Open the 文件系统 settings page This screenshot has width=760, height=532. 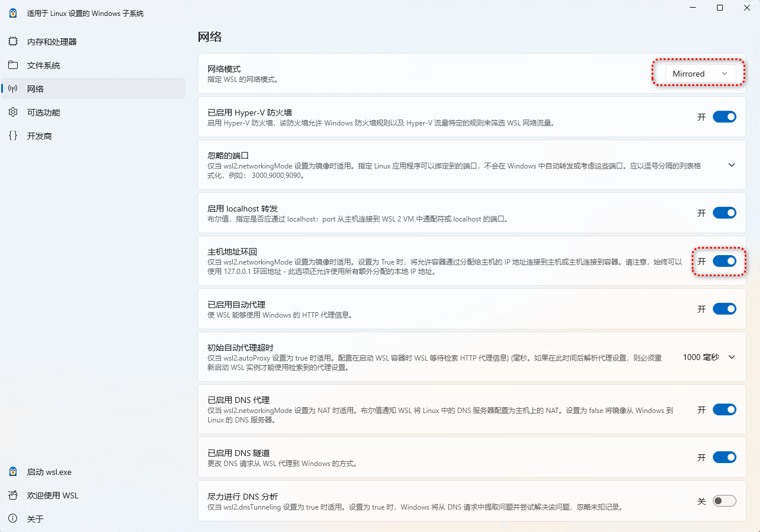(x=93, y=65)
